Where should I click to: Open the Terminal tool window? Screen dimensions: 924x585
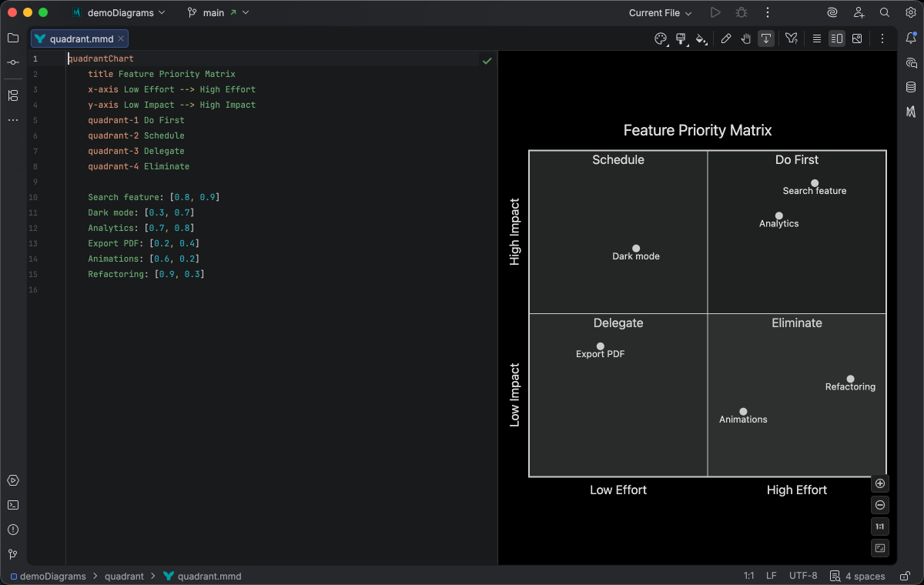[13, 505]
